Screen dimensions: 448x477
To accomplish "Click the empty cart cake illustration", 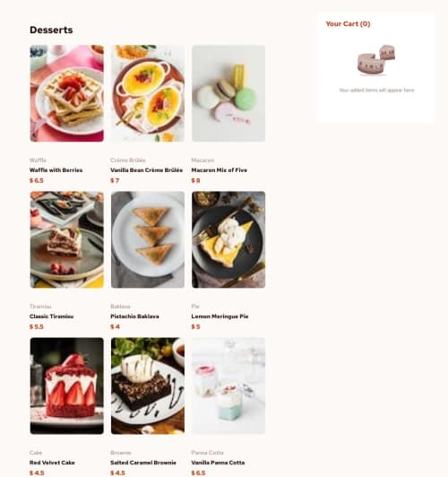I will coord(376,60).
